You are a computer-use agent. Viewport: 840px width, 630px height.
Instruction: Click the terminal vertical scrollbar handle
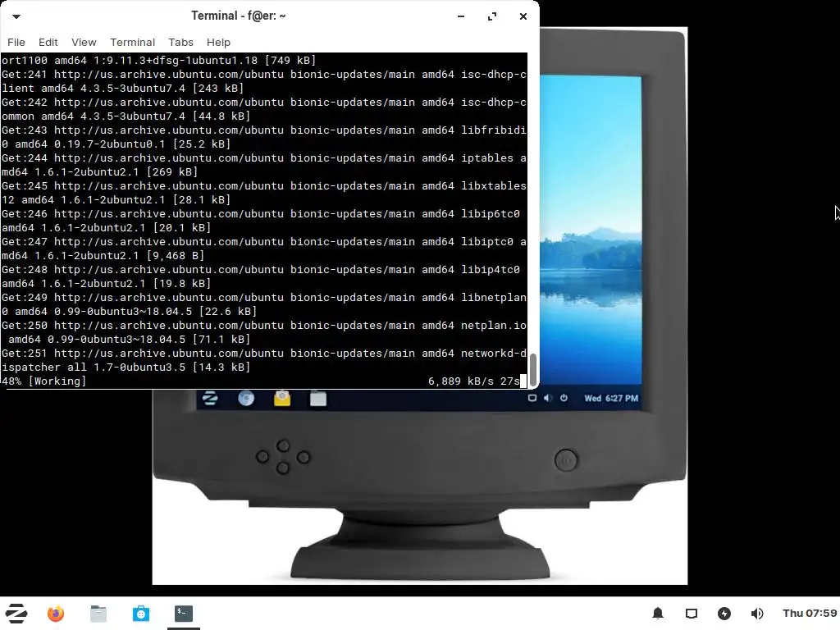[x=533, y=370]
